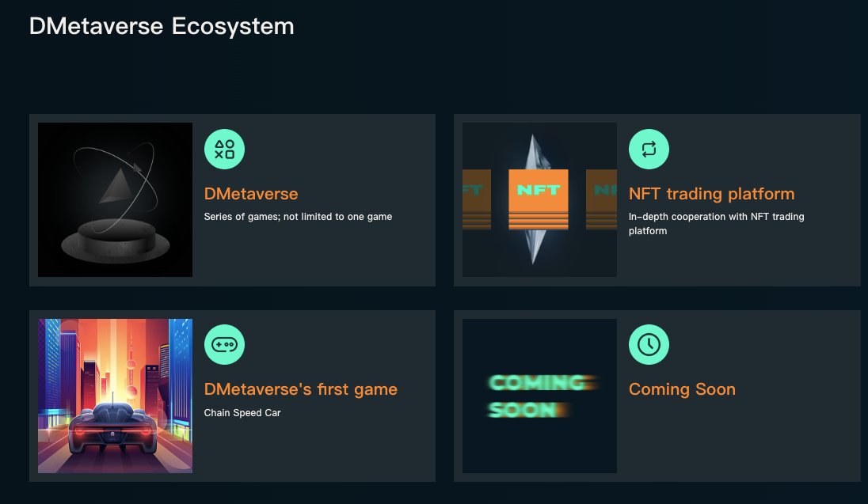Click the Coming Soon label
Viewport: 868px width, 504px height.
(682, 388)
